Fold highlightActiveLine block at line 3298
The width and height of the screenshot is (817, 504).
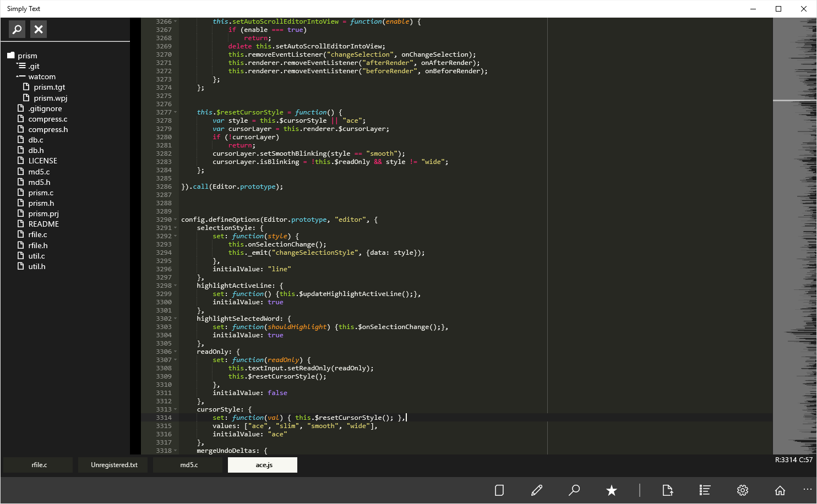click(176, 286)
